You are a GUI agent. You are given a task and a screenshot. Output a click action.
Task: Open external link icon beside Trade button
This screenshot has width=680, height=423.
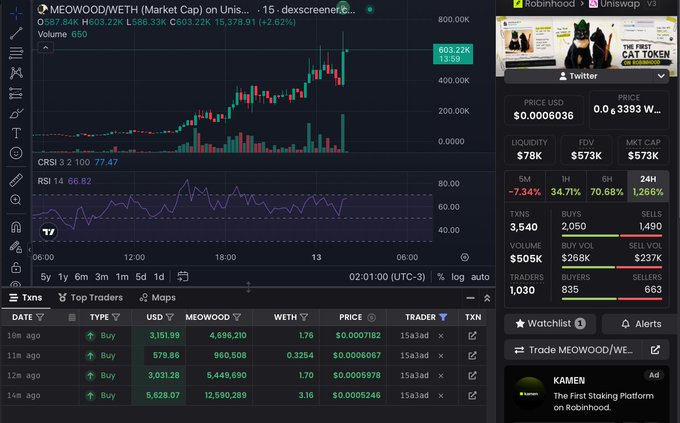pyautogui.click(x=655, y=350)
